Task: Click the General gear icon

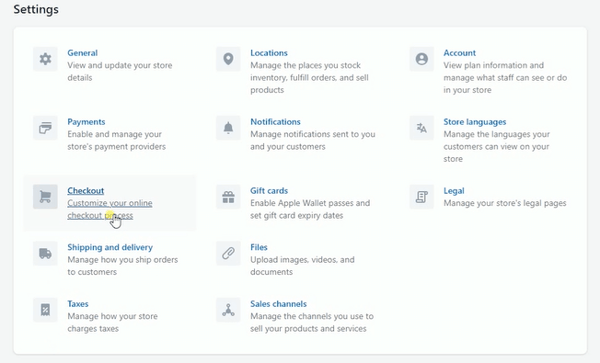Action: (45, 59)
